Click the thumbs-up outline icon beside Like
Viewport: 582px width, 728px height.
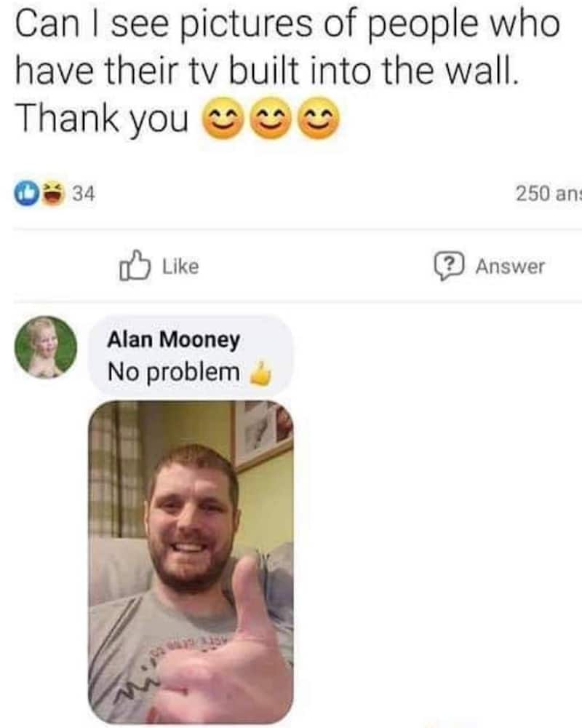coord(135,266)
